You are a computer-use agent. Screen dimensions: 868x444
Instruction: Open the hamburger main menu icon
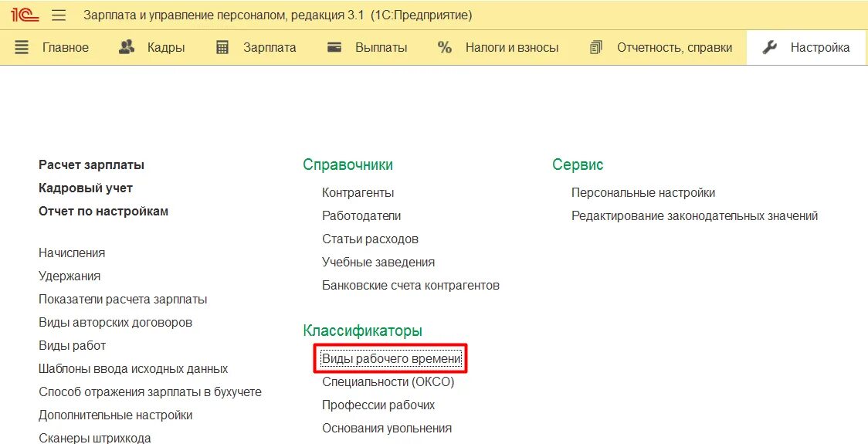pos(59,15)
